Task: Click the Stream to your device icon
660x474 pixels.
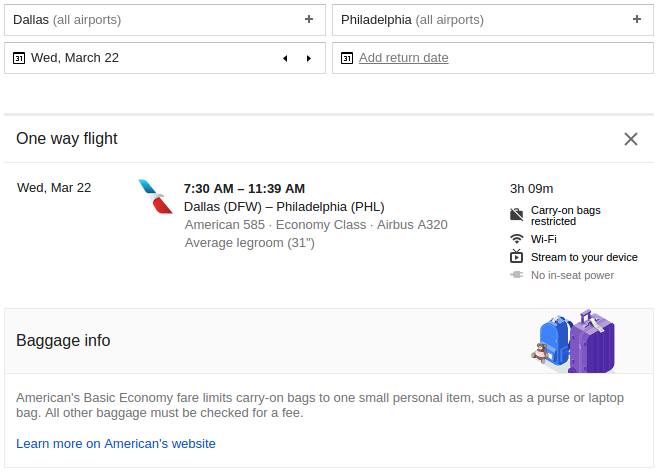Action: (517, 257)
